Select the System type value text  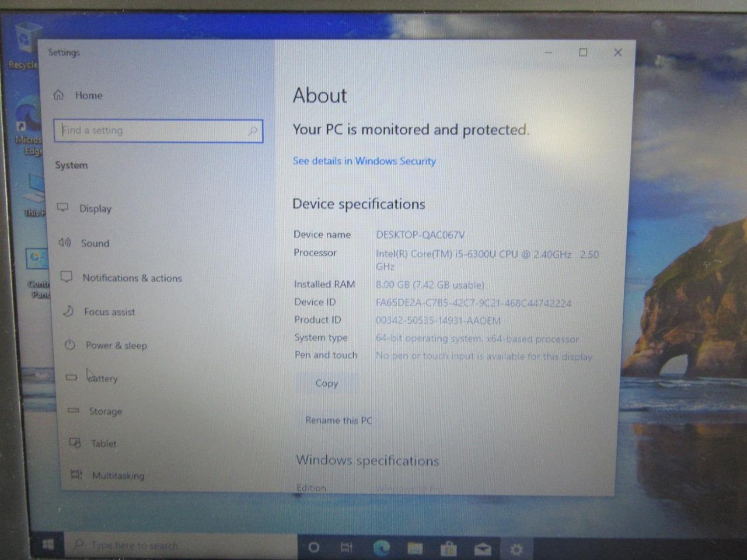477,339
